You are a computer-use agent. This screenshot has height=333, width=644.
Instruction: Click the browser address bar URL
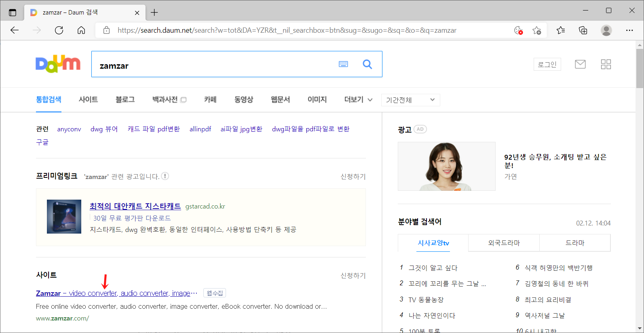[287, 30]
